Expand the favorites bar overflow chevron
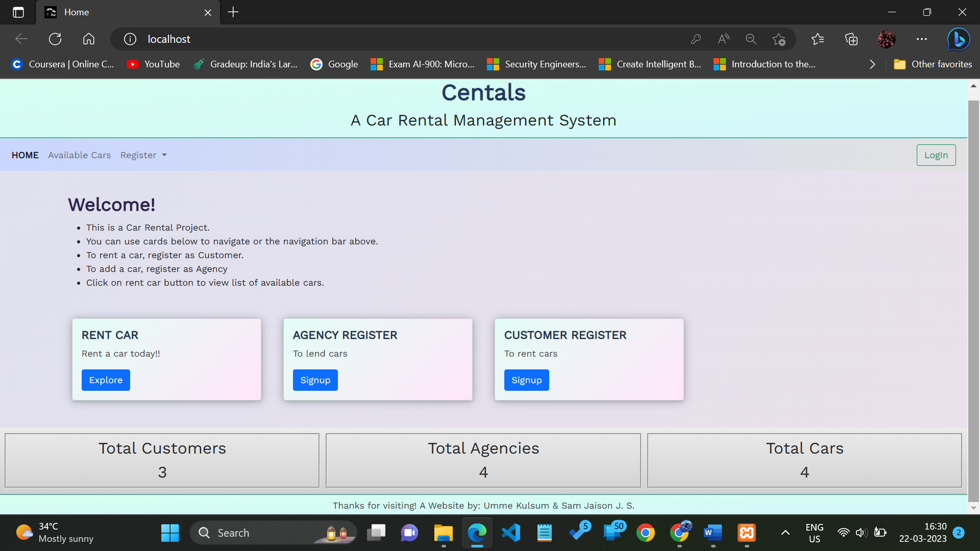Screen dimensions: 980x551 tap(872, 64)
